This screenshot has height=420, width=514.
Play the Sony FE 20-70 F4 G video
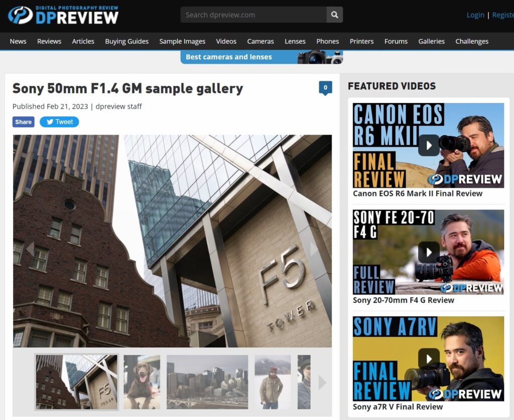[x=429, y=252]
